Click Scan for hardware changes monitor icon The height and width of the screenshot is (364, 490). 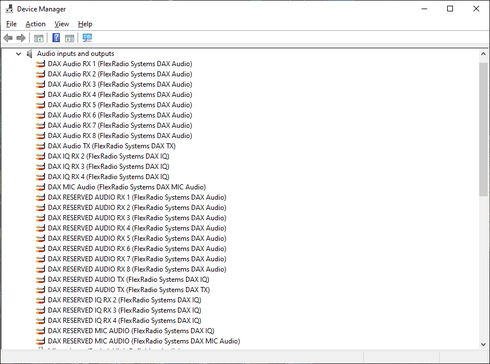coord(87,38)
